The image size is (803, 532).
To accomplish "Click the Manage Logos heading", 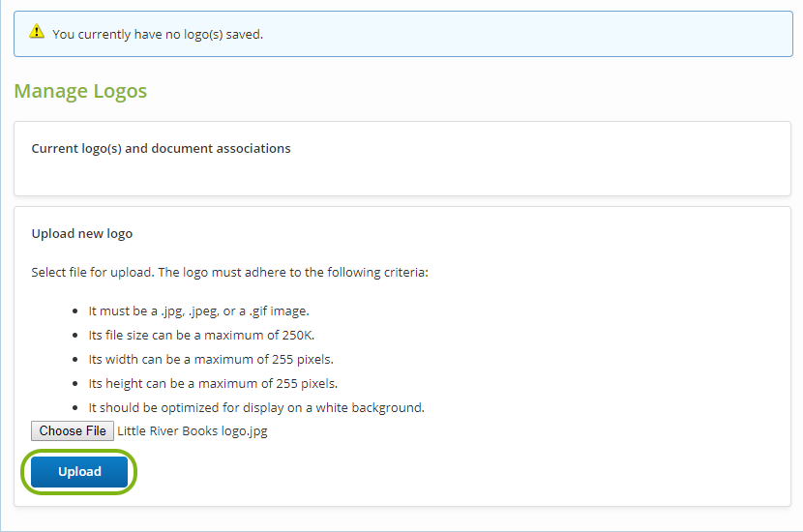I will [80, 92].
